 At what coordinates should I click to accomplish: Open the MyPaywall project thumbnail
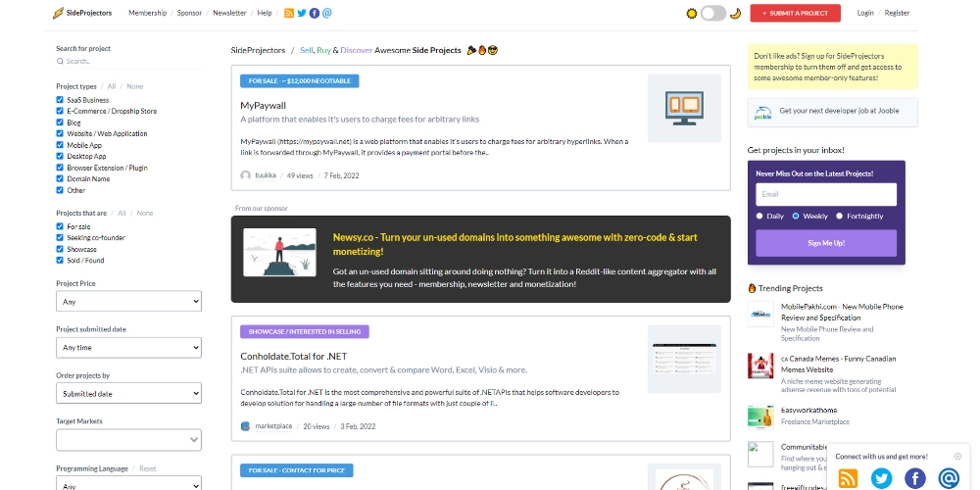pos(684,109)
